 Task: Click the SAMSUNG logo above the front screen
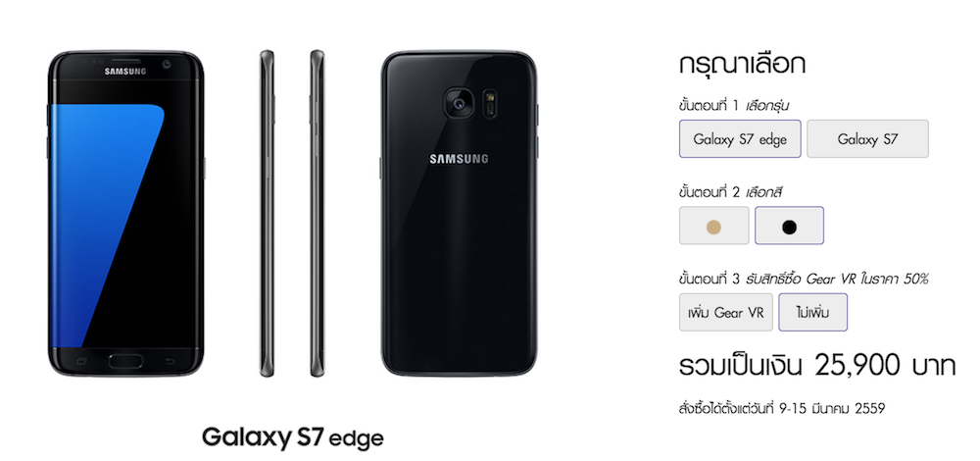(x=125, y=72)
